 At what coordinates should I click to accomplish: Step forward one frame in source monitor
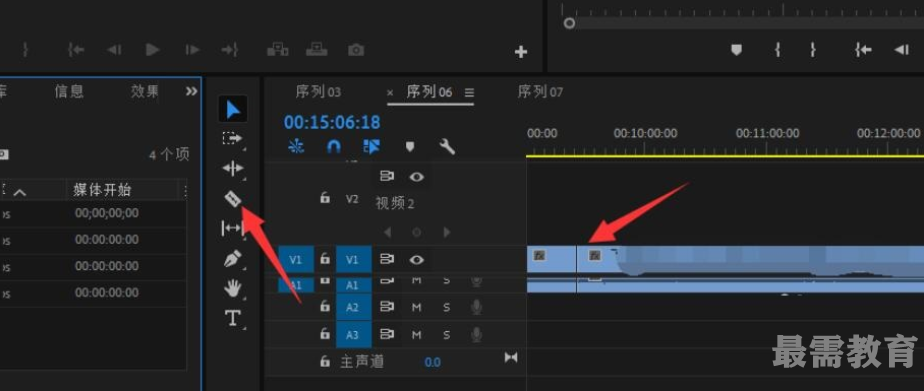pyautogui.click(x=193, y=50)
